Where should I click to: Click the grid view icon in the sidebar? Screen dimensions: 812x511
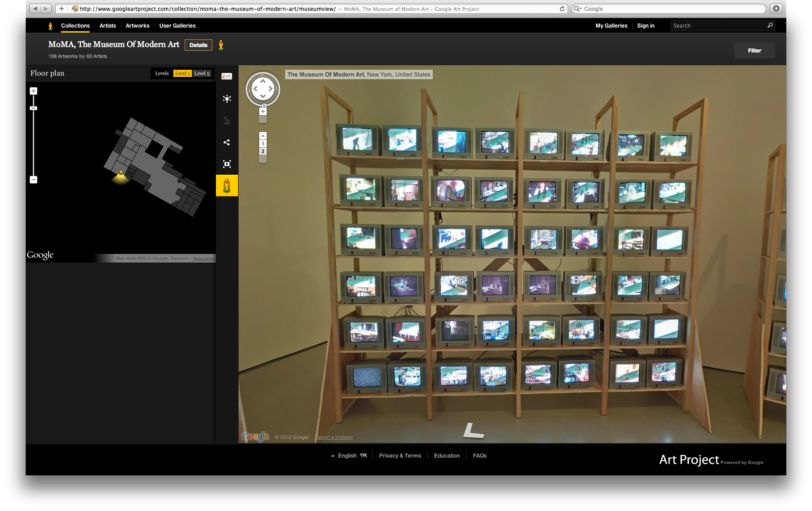(227, 120)
